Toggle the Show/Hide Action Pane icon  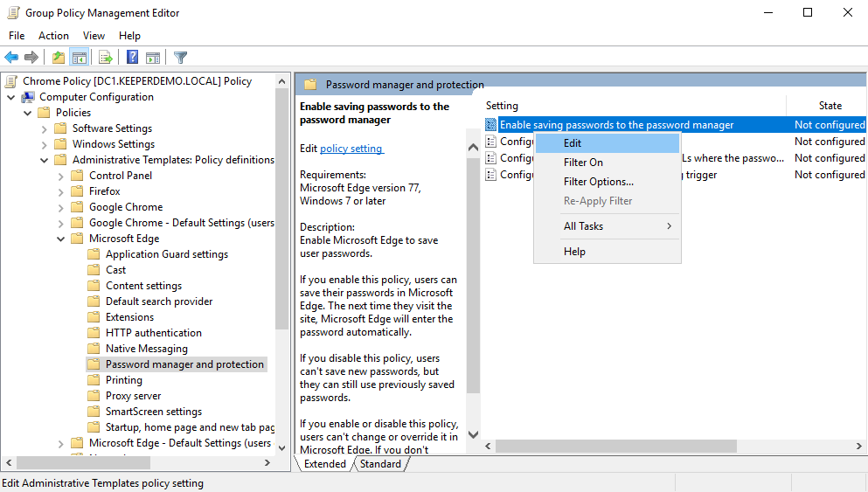[153, 58]
